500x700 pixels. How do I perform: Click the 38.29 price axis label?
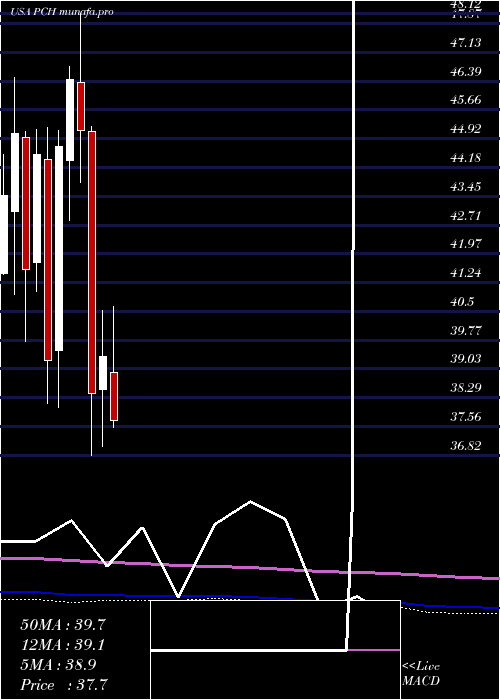point(466,388)
